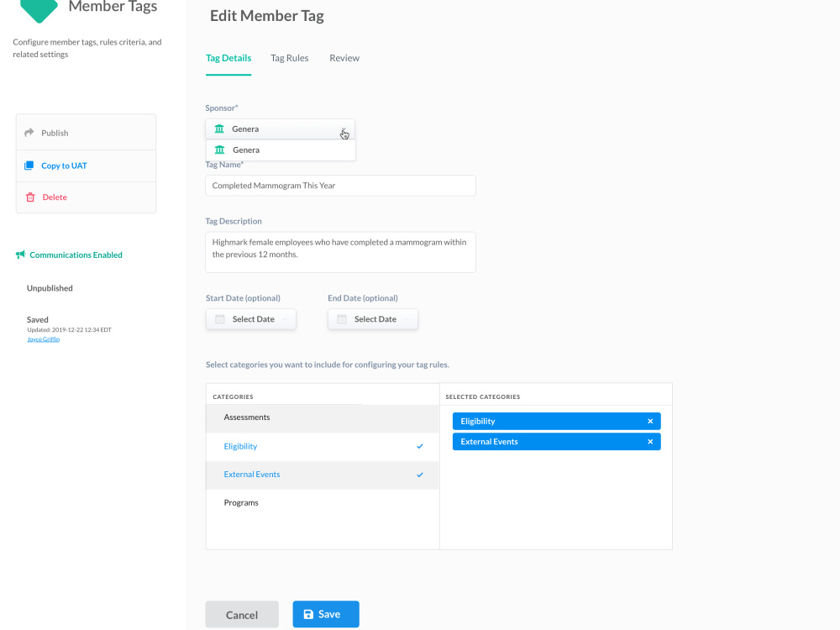
Task: Open the Start Date calendar icon
Action: [220, 319]
